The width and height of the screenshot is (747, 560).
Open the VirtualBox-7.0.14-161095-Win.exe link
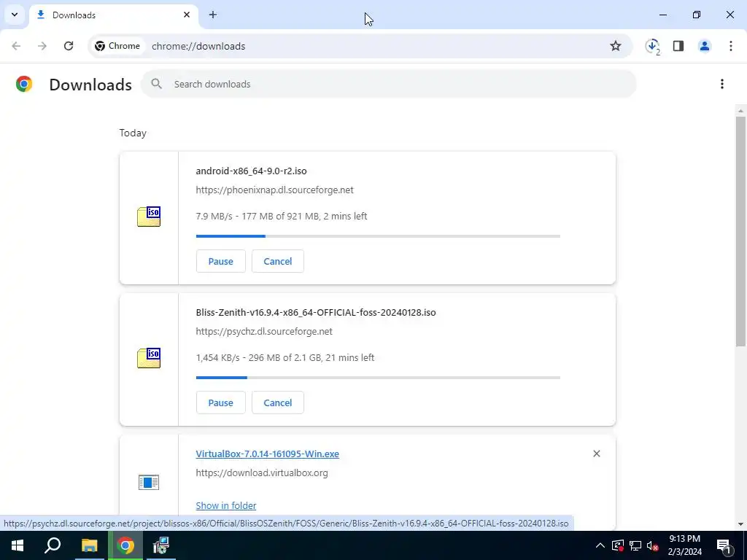point(267,454)
